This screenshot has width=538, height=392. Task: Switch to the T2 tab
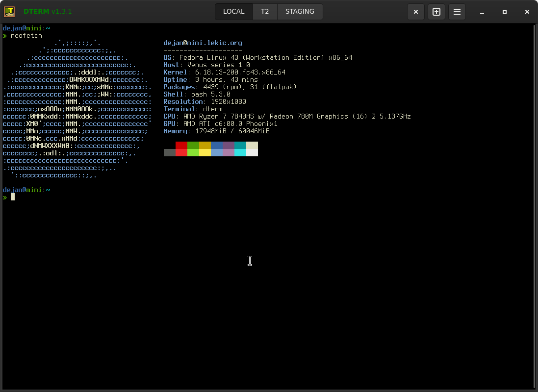[x=265, y=12]
